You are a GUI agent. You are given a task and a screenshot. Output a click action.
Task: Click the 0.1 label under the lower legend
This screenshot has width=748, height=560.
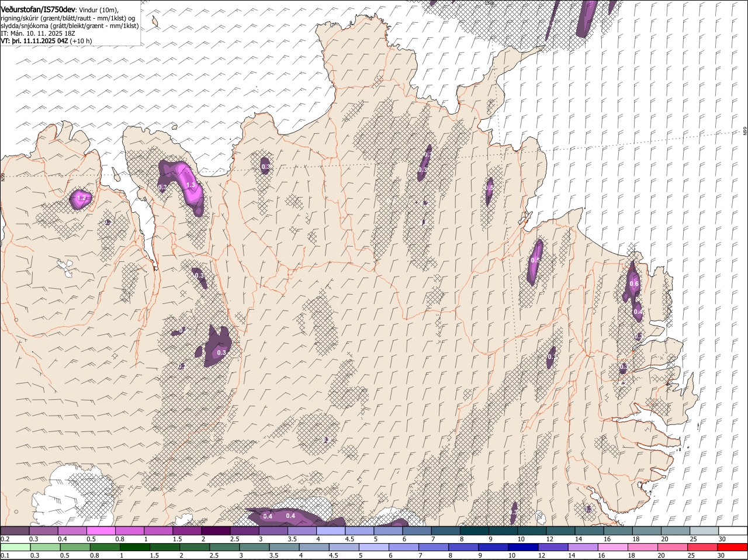tap(5, 555)
